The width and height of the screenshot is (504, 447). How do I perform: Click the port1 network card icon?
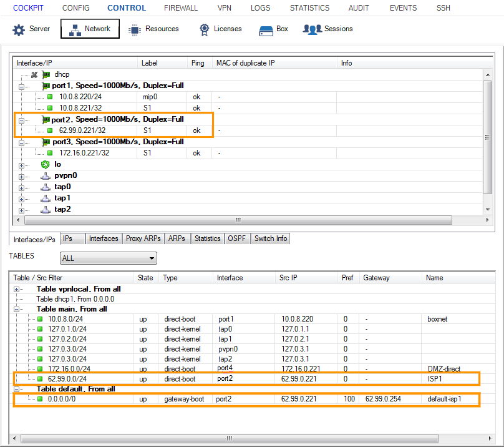click(x=46, y=86)
